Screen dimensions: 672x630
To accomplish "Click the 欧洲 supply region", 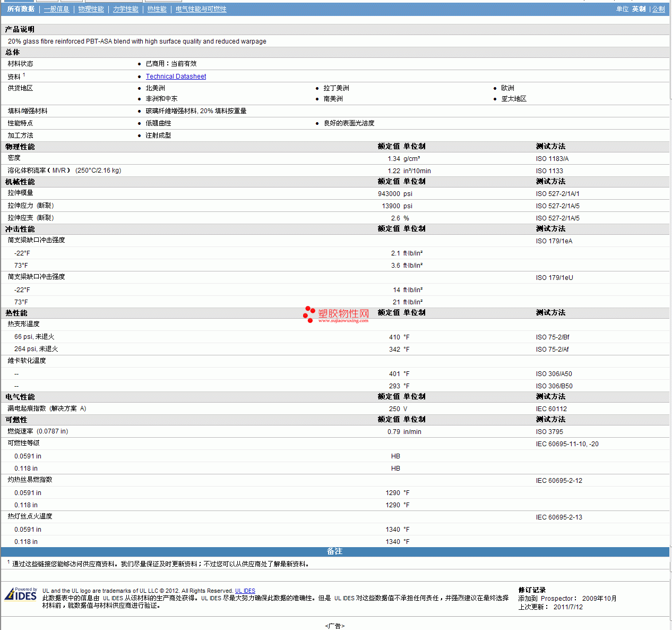I will point(508,88).
